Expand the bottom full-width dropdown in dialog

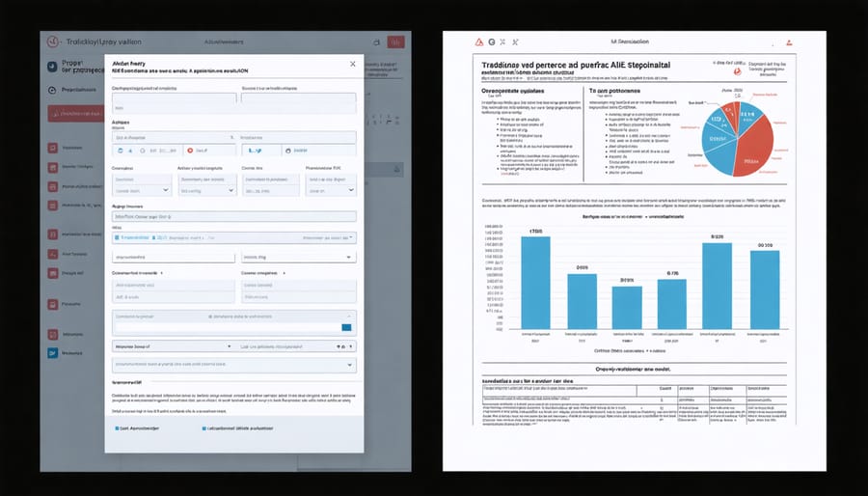[349, 366]
